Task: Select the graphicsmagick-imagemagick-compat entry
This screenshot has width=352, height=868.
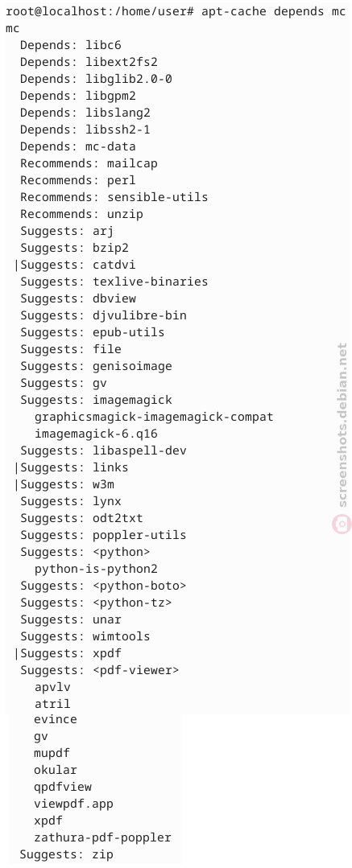Action: (154, 416)
